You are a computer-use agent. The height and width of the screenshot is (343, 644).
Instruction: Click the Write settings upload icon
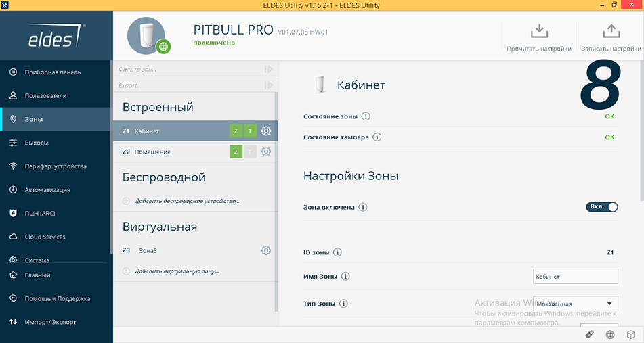[x=611, y=31]
